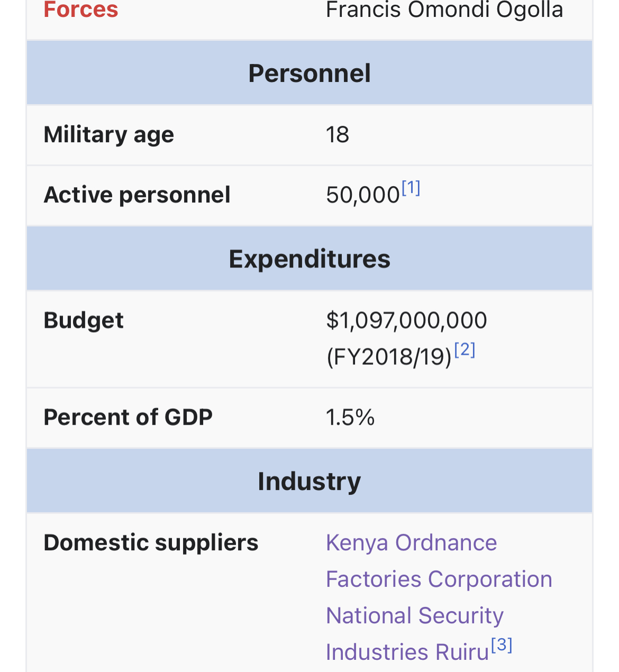This screenshot has height=672, width=619.
Task: Click the Francis Omondi Ogolla name
Action: pos(444,10)
